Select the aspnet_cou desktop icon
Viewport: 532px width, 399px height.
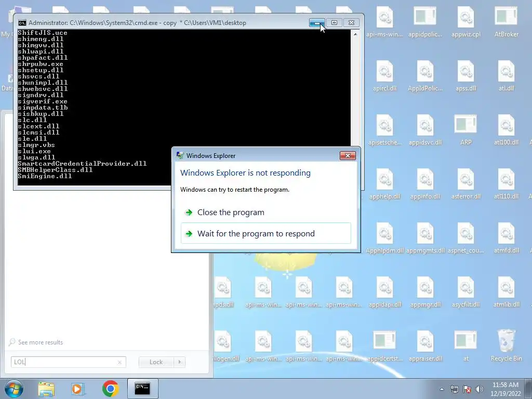tap(465, 237)
